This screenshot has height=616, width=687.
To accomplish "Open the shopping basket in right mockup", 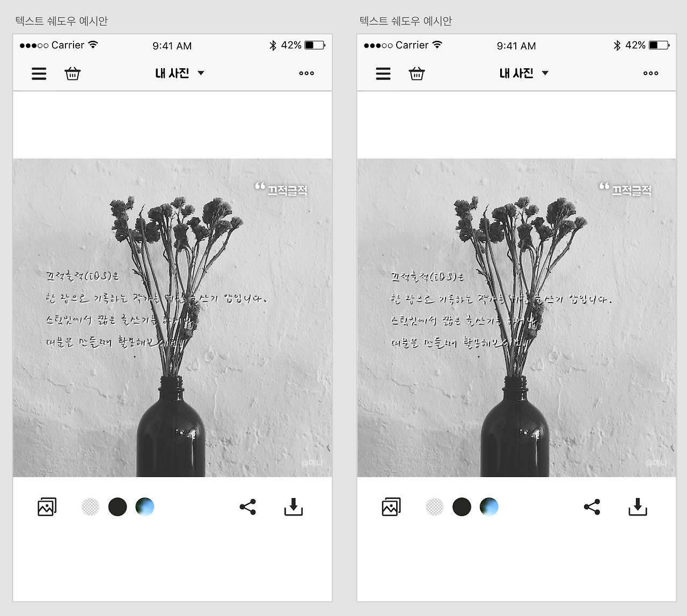I will coord(416,74).
